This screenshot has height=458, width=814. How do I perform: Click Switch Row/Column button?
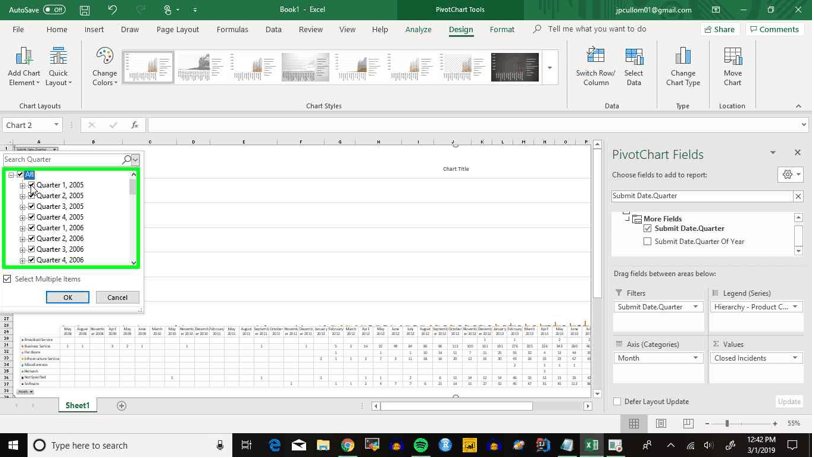[595, 66]
